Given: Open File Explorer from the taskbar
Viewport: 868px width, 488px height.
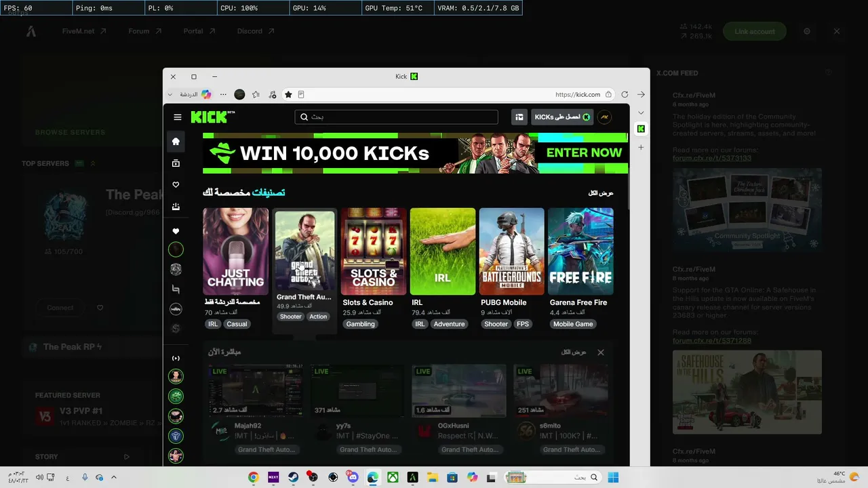Looking at the screenshot, I should pos(432,477).
